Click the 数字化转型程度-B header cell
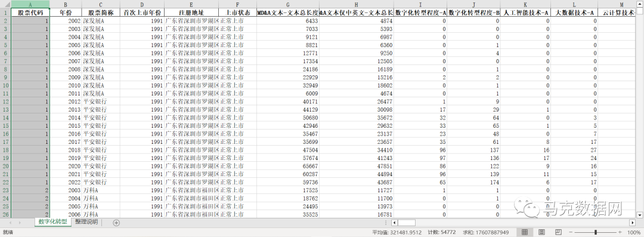644x237 pixels. click(x=473, y=13)
